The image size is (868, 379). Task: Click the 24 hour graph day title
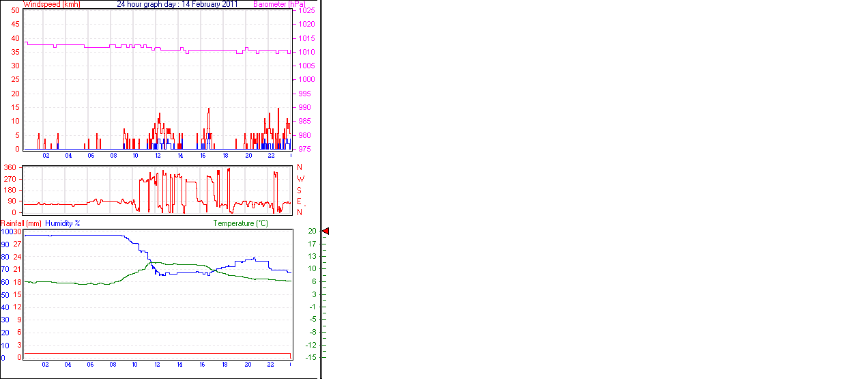(177, 4)
